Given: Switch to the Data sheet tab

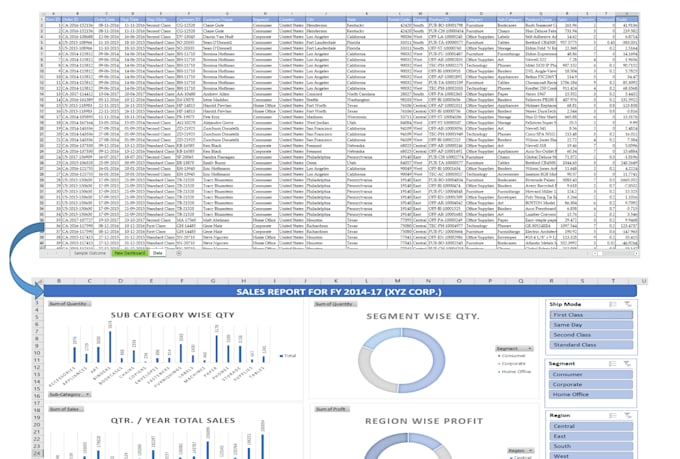Looking at the screenshot, I should point(157,253).
